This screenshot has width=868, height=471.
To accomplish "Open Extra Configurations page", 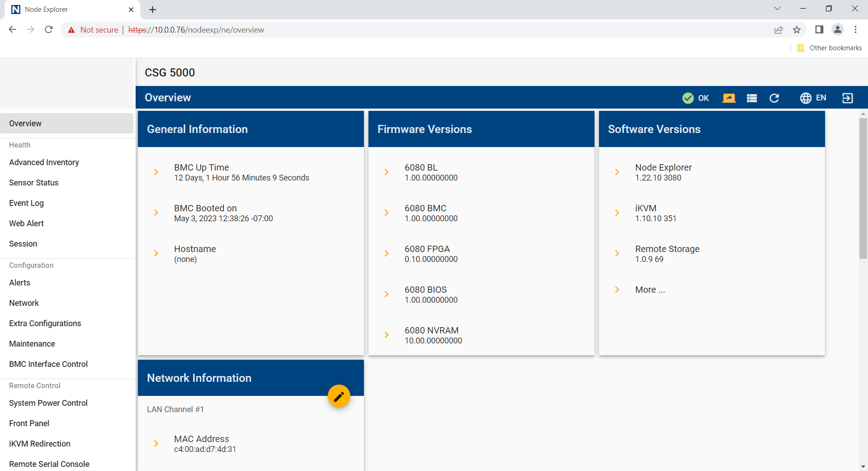I will click(67, 324).
